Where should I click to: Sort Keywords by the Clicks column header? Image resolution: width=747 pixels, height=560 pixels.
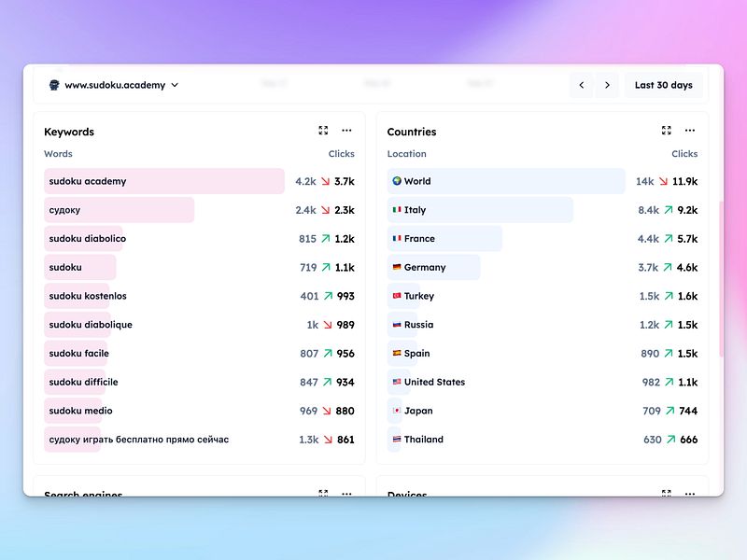tap(341, 154)
